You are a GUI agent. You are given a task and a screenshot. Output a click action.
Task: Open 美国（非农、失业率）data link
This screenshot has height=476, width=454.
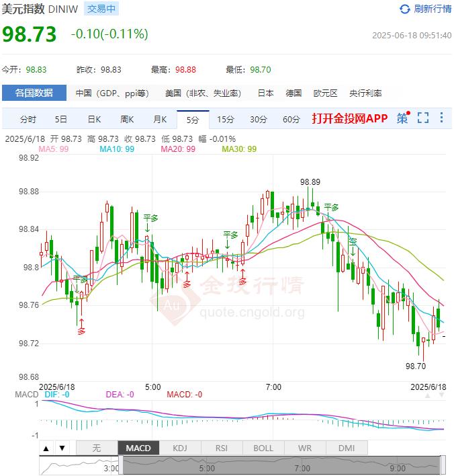tap(203, 93)
